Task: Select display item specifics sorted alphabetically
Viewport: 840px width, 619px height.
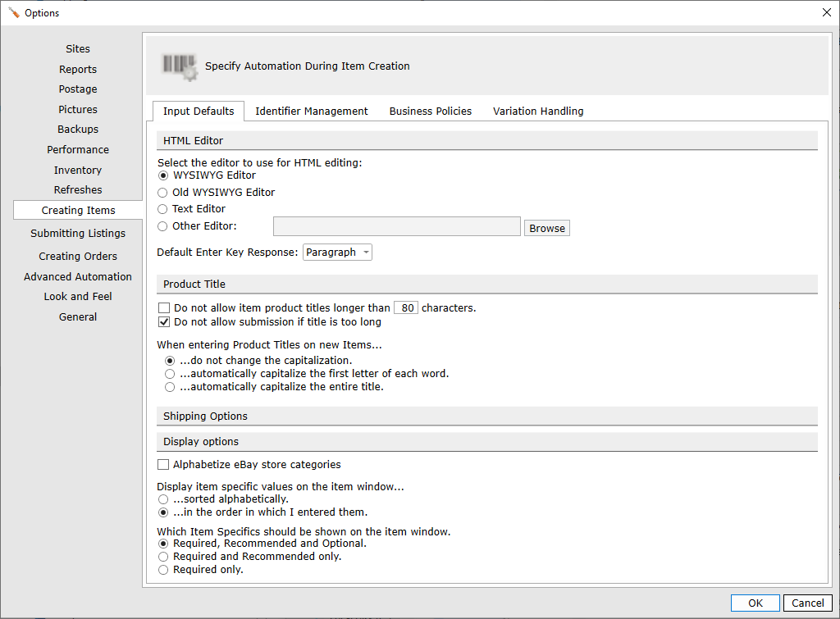Action: tap(163, 498)
